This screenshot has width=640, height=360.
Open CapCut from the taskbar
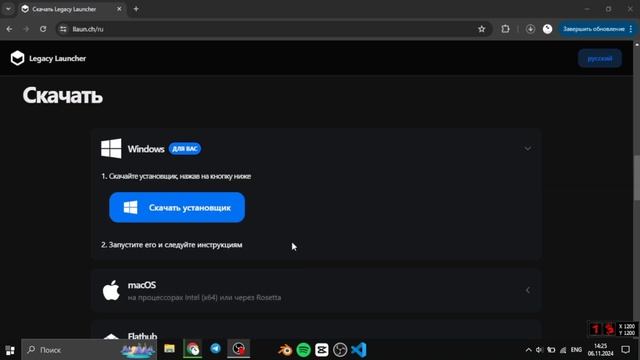click(322, 350)
